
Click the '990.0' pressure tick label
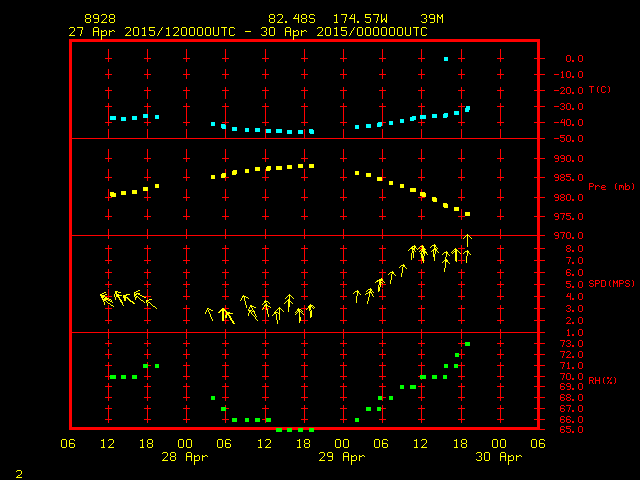(x=569, y=159)
